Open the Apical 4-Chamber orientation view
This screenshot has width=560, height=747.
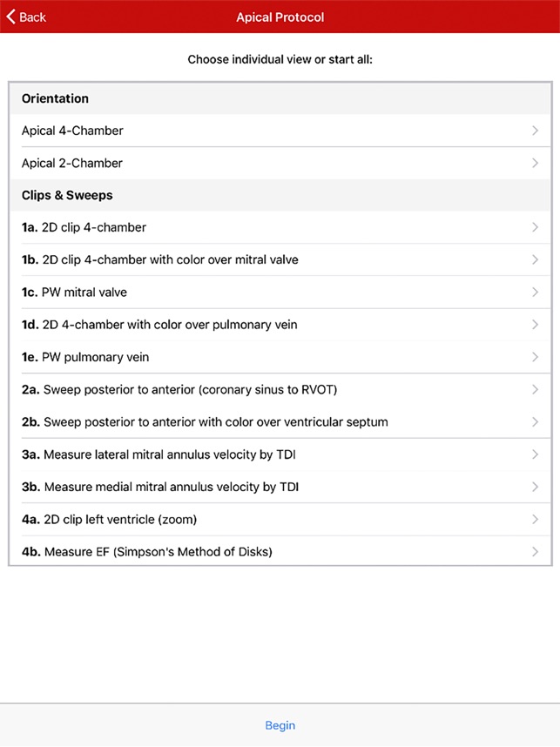(72, 131)
